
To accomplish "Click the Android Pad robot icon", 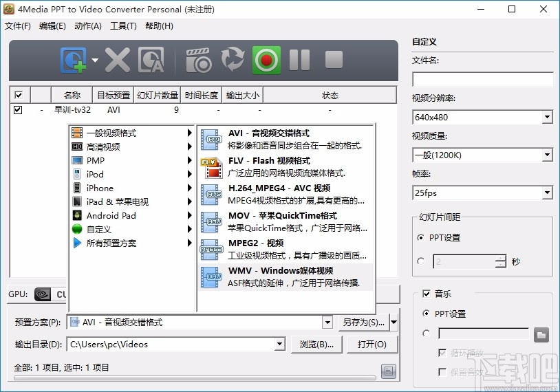I will 77,215.
